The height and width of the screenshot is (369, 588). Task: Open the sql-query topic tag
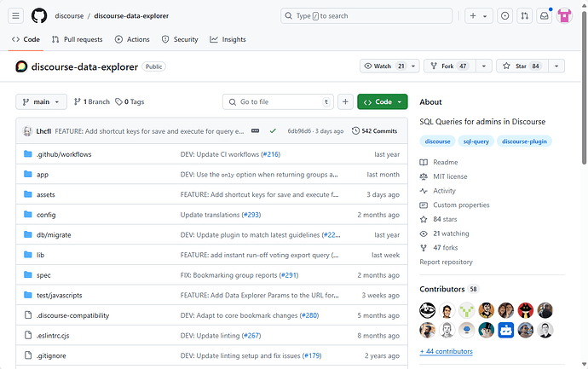pos(476,141)
